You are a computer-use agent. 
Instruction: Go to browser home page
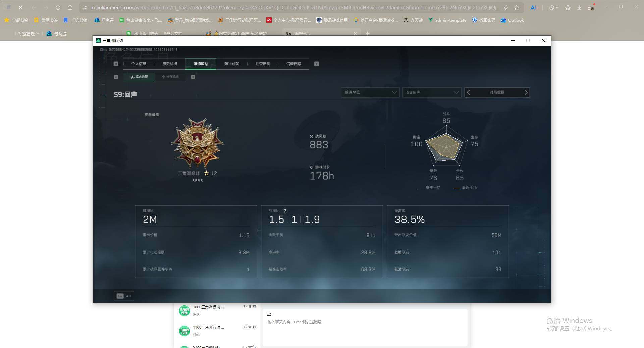click(70, 7)
